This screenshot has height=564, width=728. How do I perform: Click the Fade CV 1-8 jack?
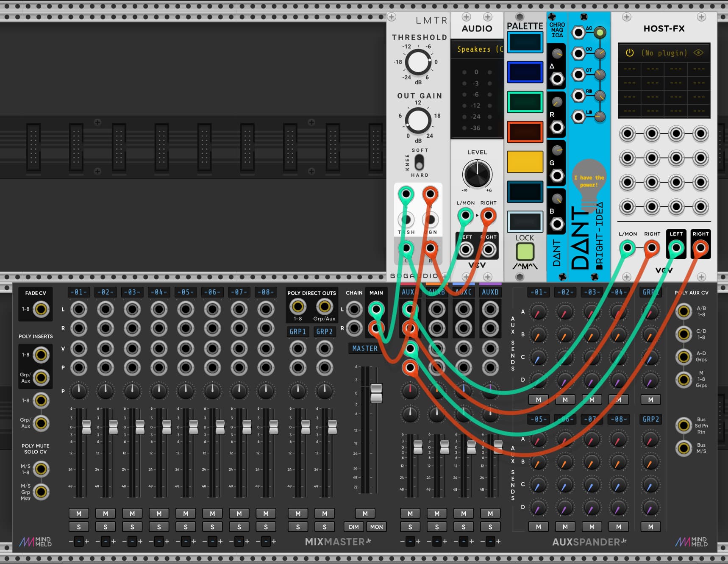click(x=41, y=309)
